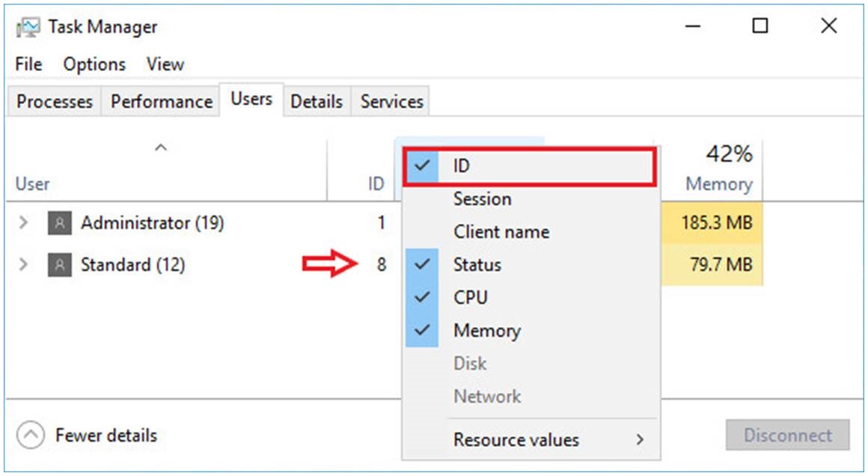Expand the Administrator (19) user row
The height and width of the screenshot is (476, 868).
tap(23, 223)
